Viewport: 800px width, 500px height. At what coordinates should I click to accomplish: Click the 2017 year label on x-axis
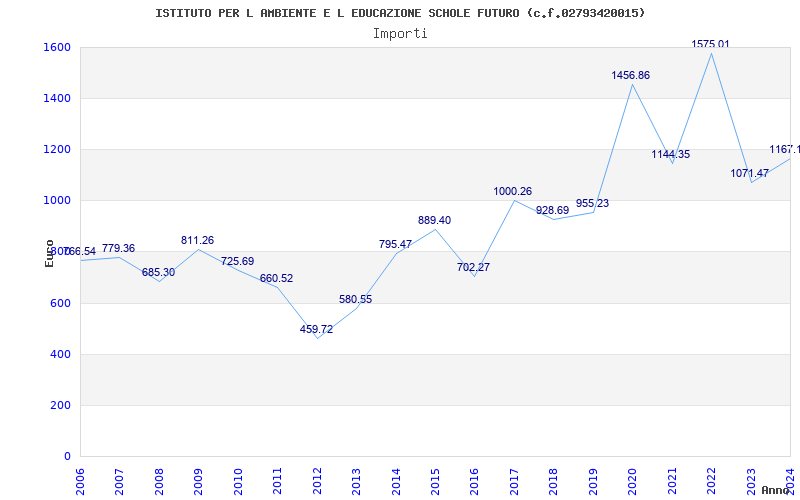514,481
